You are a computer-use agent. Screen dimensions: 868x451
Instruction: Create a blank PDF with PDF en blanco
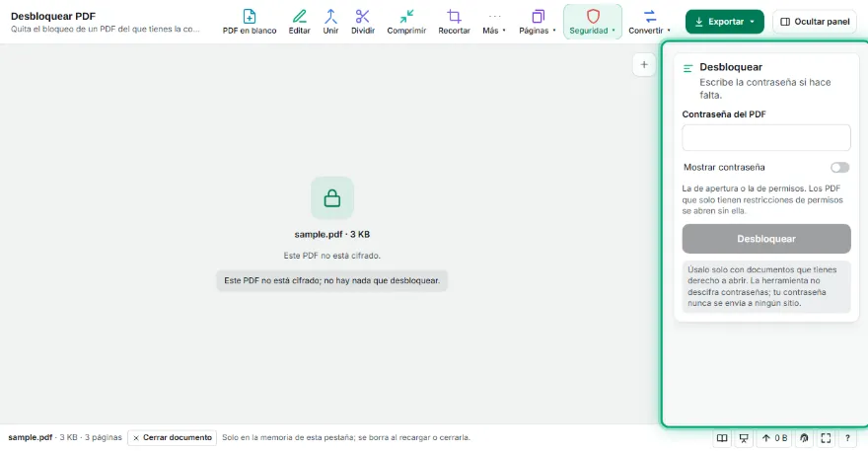click(250, 22)
